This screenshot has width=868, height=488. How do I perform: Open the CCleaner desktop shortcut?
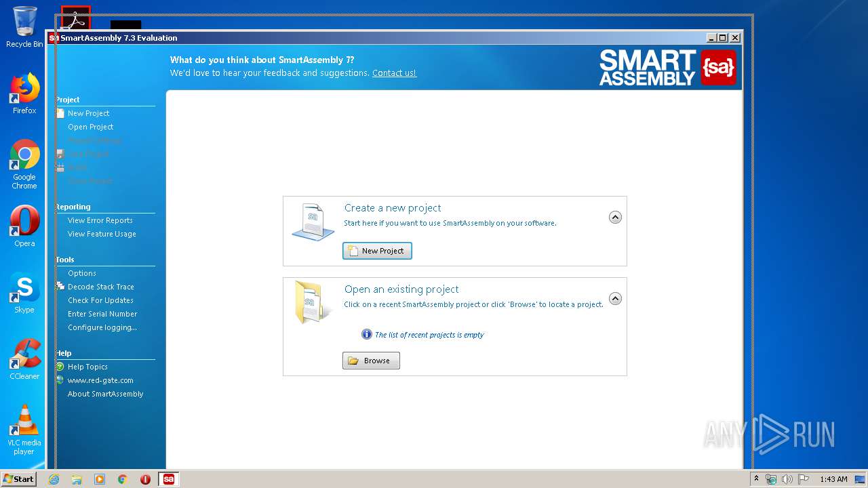point(24,359)
